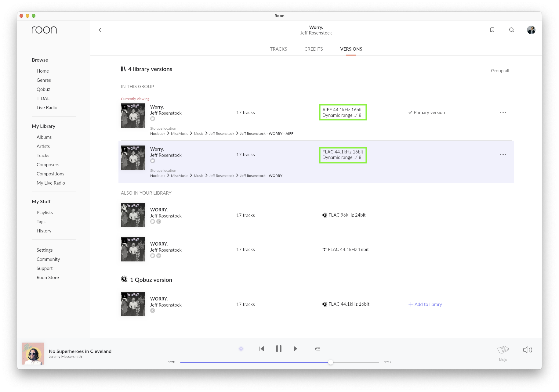This screenshot has width=559, height=392.
Task: Open the play queue
Action: pos(317,349)
